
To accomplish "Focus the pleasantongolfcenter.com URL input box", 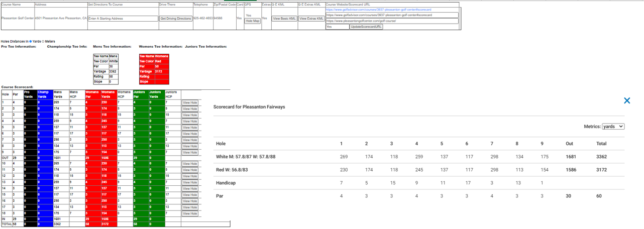I will (x=392, y=21).
